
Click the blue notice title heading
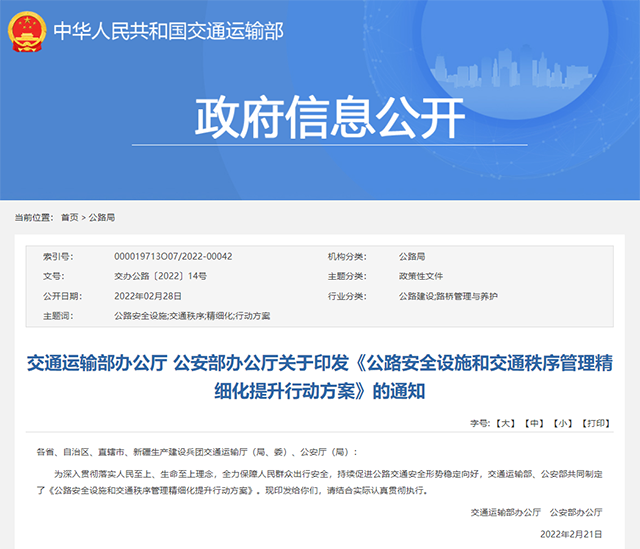(320, 377)
